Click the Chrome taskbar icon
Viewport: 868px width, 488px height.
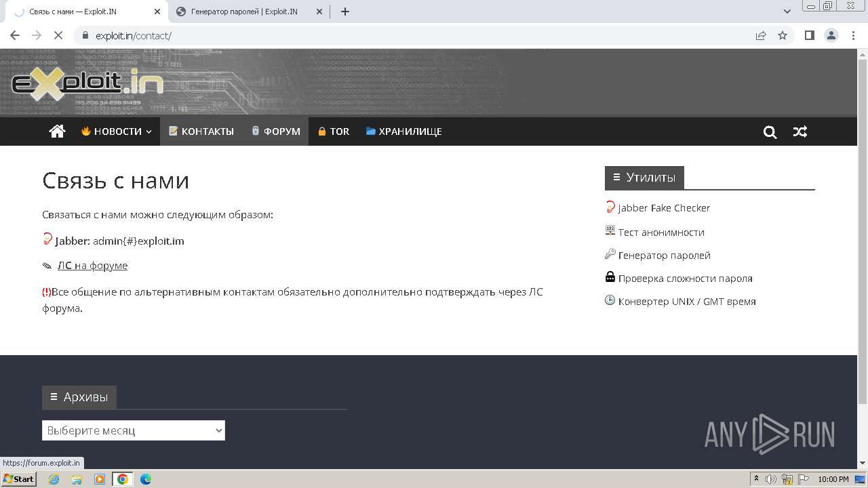[x=123, y=479]
